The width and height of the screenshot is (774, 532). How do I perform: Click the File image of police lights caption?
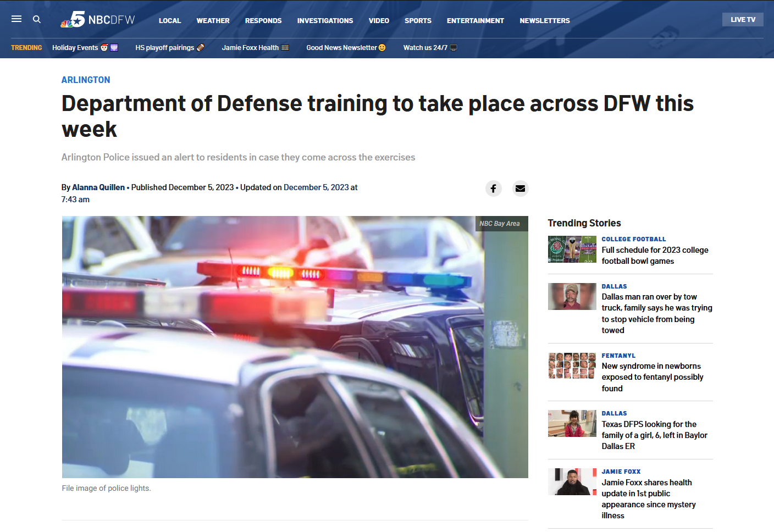pyautogui.click(x=106, y=488)
